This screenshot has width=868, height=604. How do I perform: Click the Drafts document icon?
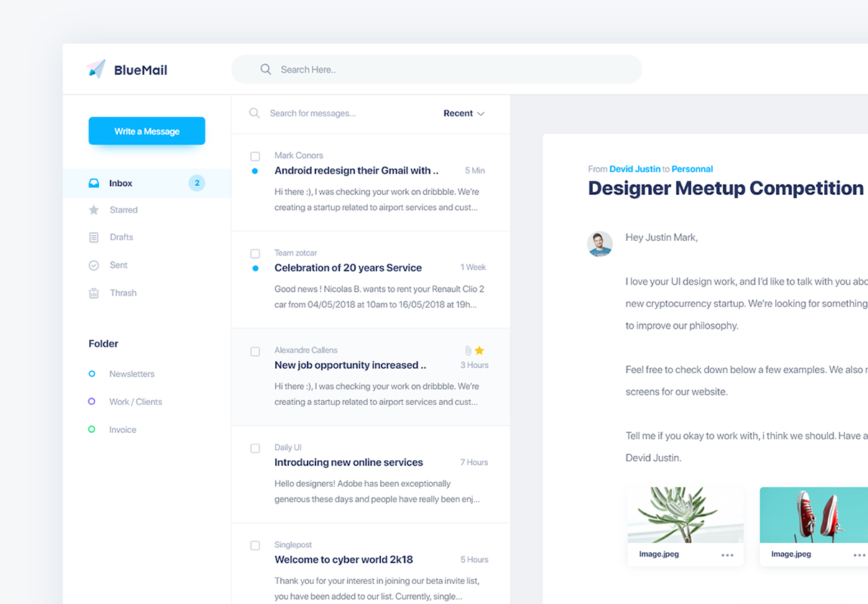(x=93, y=237)
